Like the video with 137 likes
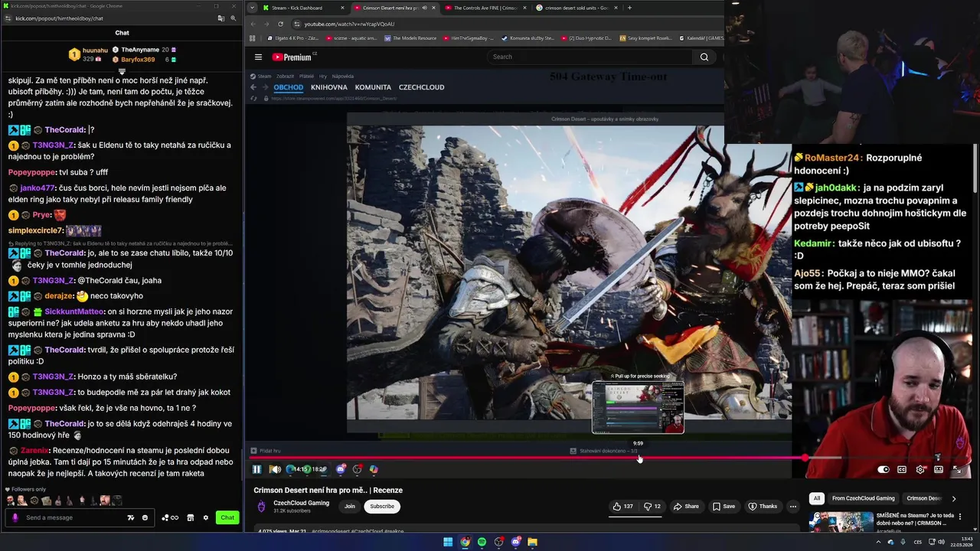This screenshot has width=980, height=551. (x=622, y=506)
